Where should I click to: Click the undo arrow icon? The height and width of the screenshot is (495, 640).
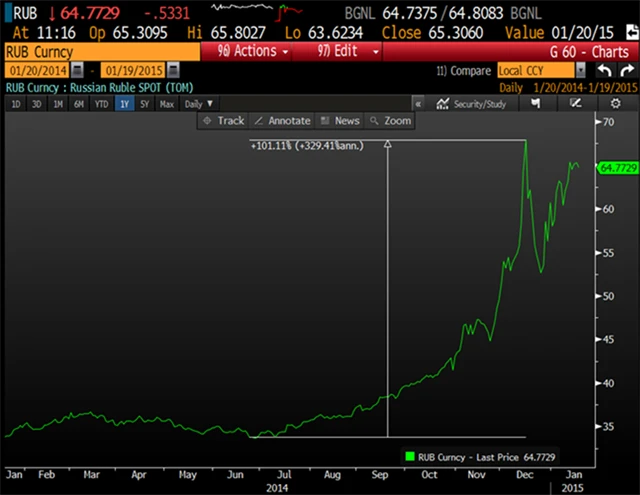tap(603, 71)
